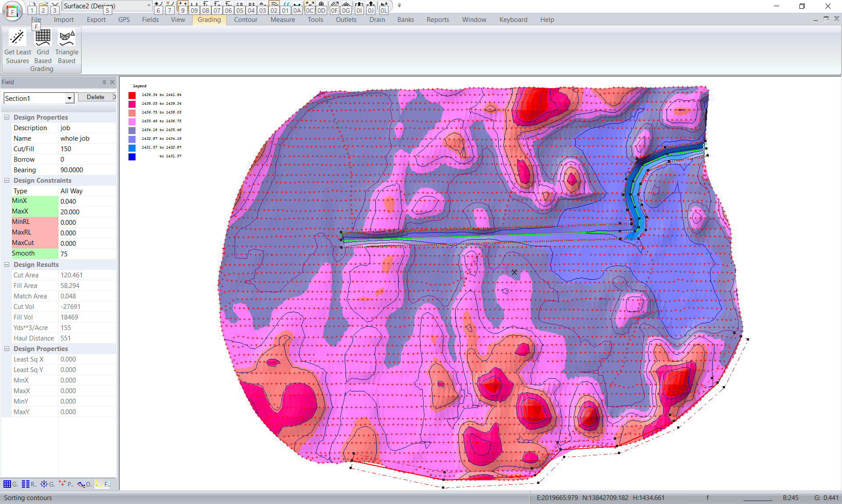Click the application logo button
The width and height of the screenshot is (842, 504).
coord(12,11)
